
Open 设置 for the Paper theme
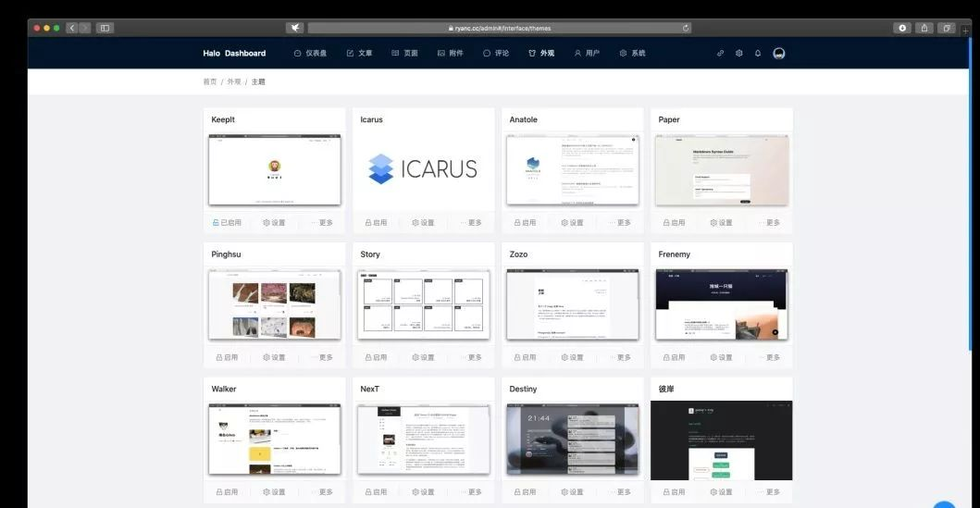tap(721, 222)
